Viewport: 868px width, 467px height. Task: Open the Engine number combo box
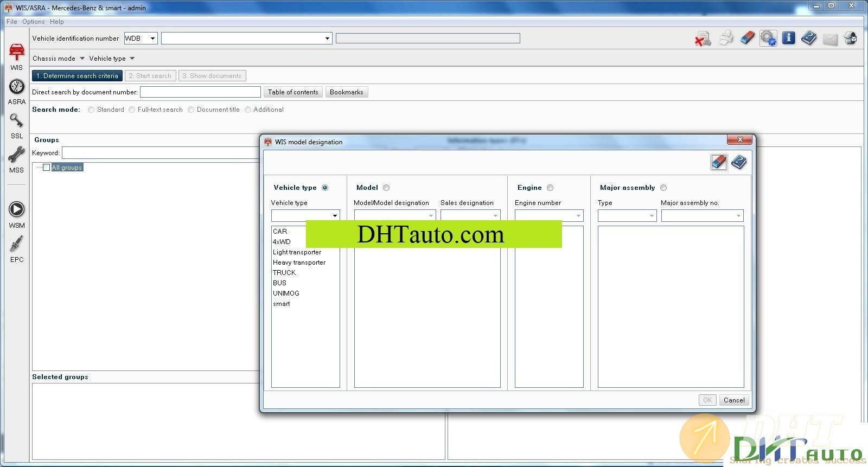pos(549,215)
